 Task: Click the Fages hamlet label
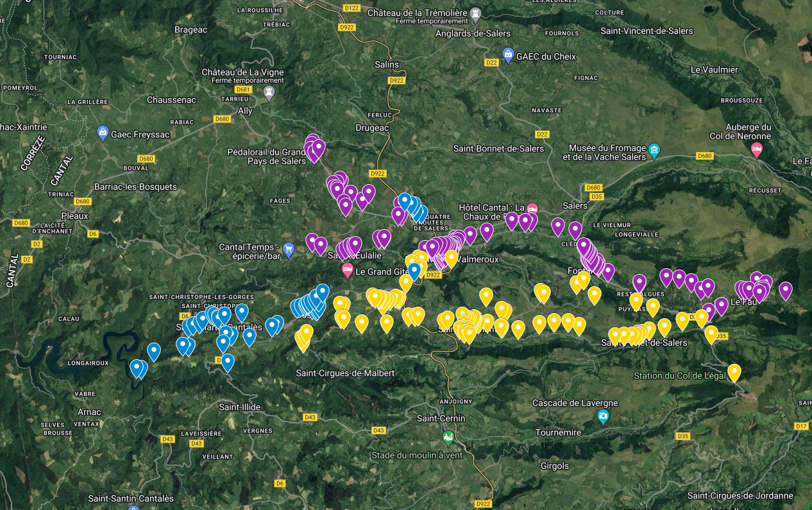[280, 201]
